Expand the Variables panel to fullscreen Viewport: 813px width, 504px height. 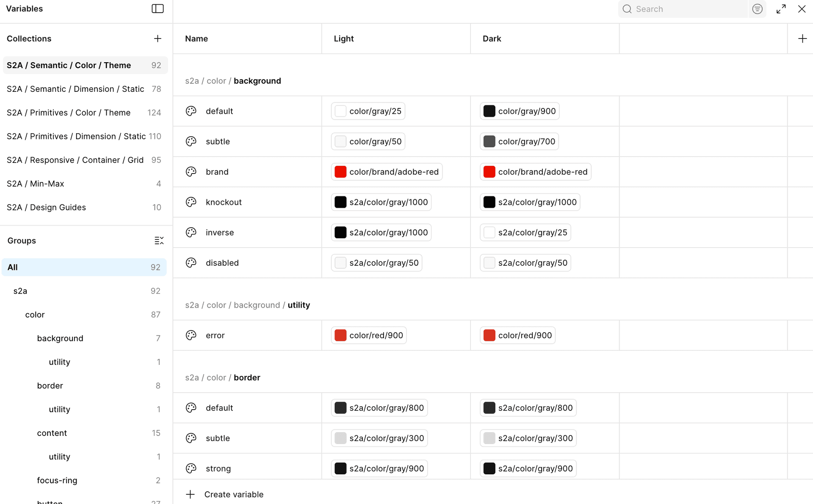tap(781, 8)
